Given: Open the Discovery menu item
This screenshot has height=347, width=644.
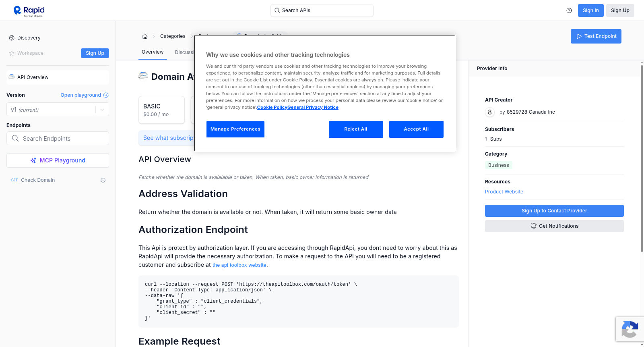Looking at the screenshot, I should tap(29, 38).
